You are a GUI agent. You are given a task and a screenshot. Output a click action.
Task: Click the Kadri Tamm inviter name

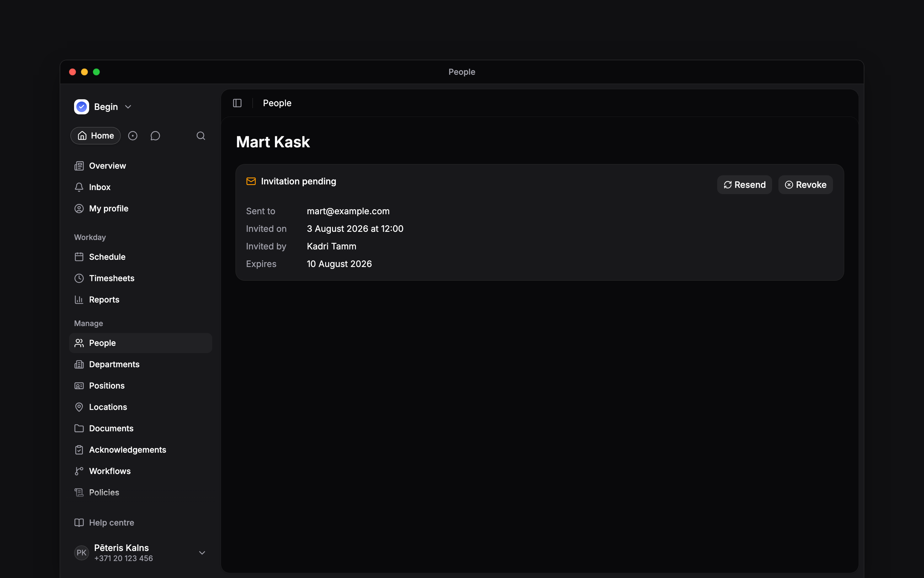click(x=331, y=246)
